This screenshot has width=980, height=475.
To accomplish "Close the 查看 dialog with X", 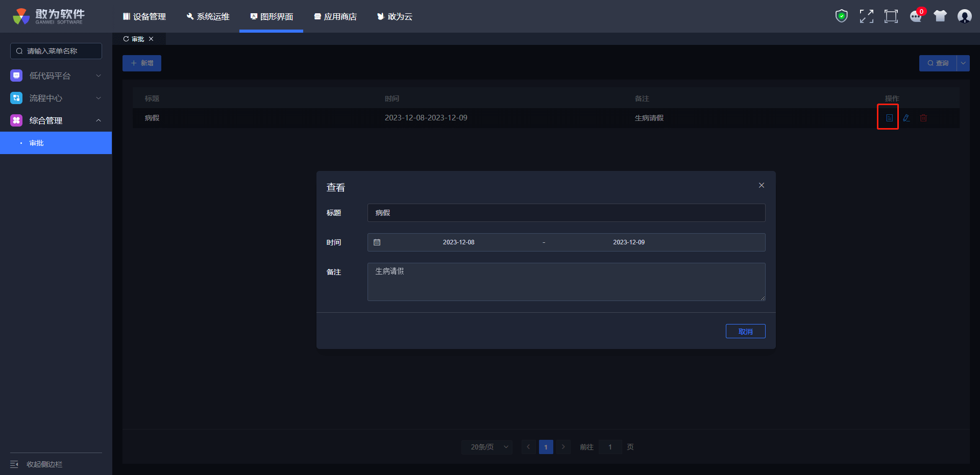I will point(761,185).
